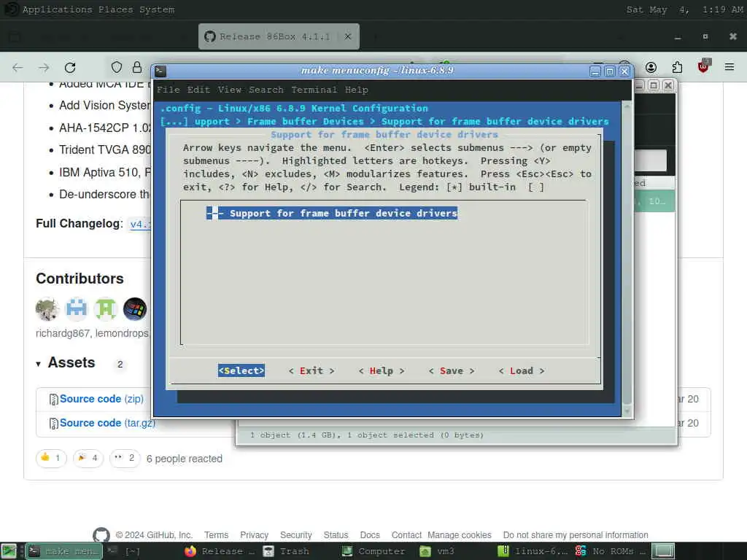This screenshot has height=560, width=747.
Task: Open the System panel menu
Action: pos(157,9)
